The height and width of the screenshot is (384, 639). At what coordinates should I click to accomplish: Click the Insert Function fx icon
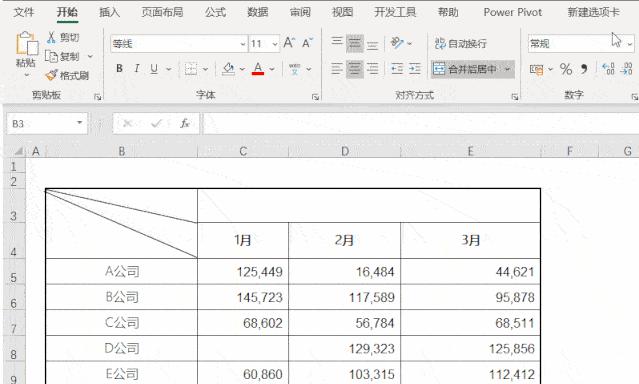pyautogui.click(x=185, y=123)
